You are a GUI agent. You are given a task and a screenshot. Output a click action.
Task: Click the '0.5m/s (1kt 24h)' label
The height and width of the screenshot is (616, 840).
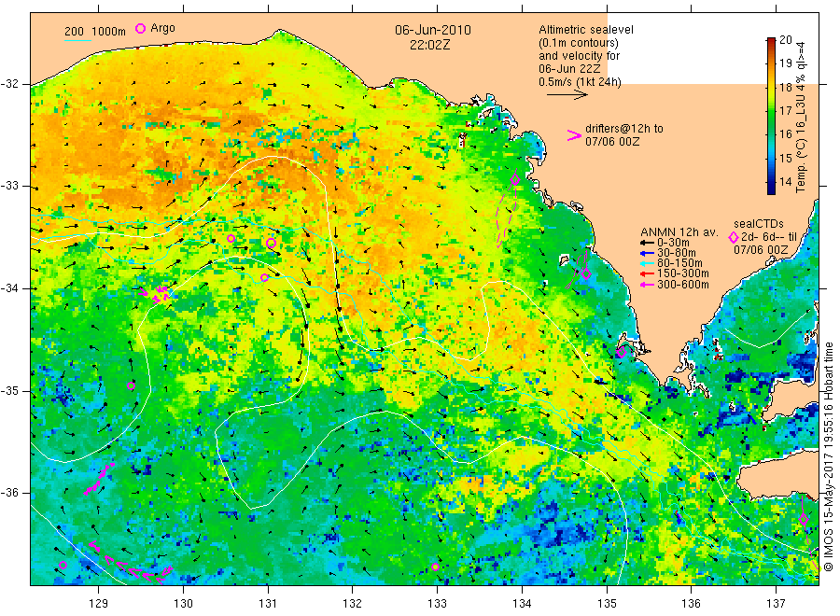[580, 82]
